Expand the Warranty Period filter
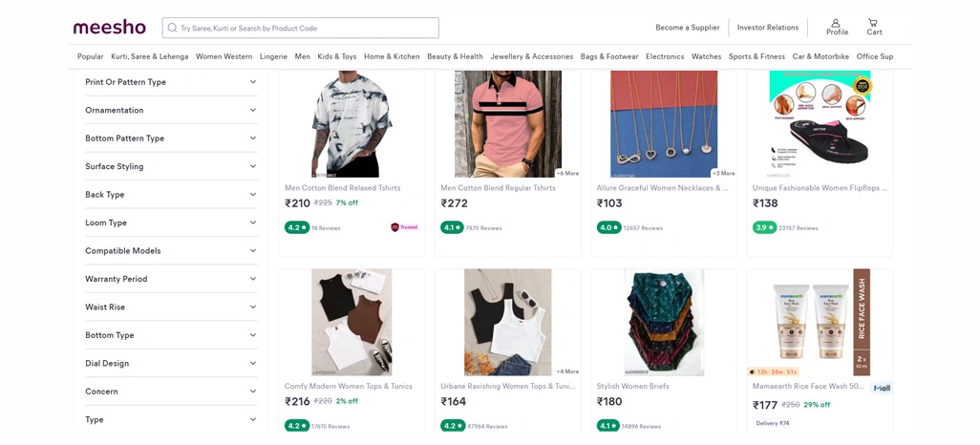The image size is (980, 445). [x=171, y=279]
